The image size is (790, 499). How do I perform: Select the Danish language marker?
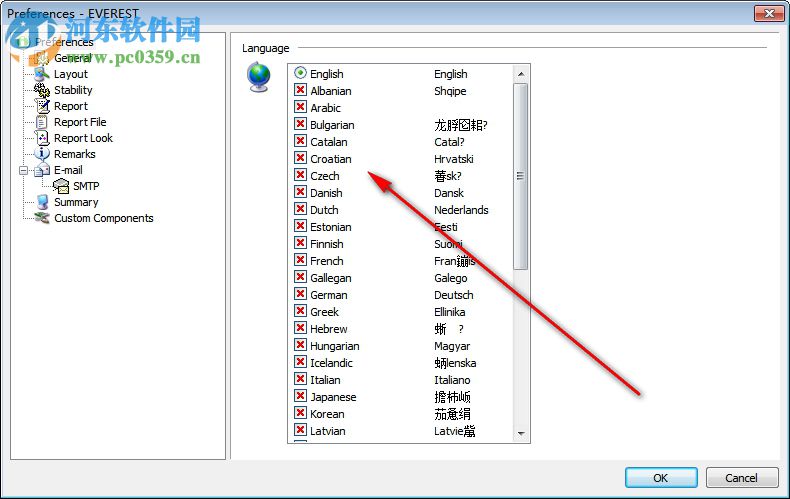(300, 192)
